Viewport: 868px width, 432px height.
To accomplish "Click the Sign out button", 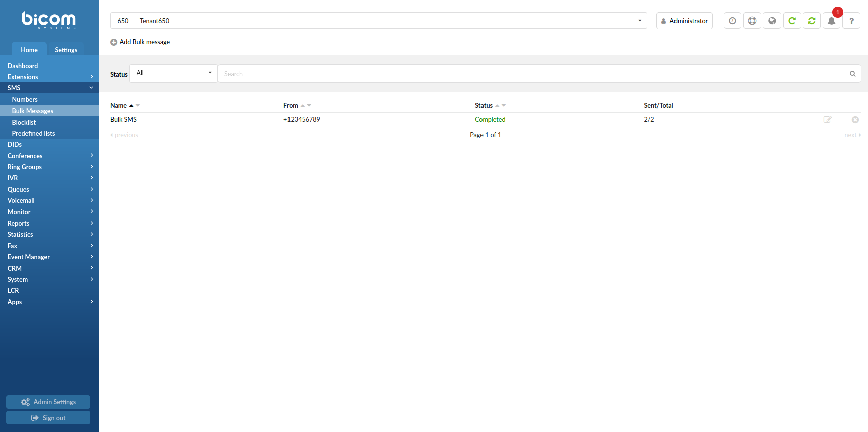I will click(48, 418).
